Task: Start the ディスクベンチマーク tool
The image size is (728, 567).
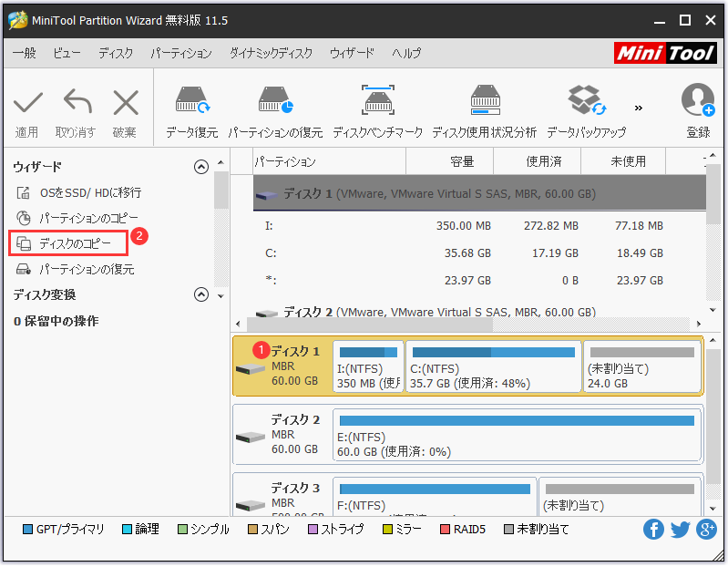Action: tap(377, 112)
